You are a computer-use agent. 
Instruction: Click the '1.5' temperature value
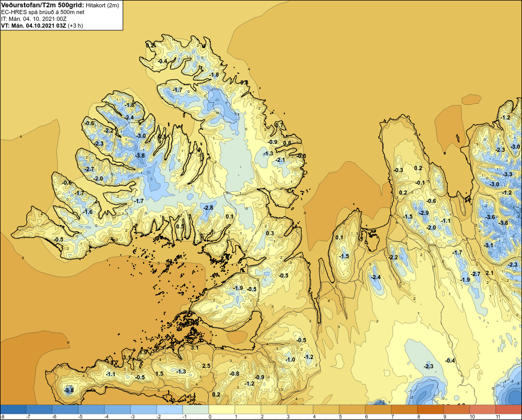coord(159,374)
